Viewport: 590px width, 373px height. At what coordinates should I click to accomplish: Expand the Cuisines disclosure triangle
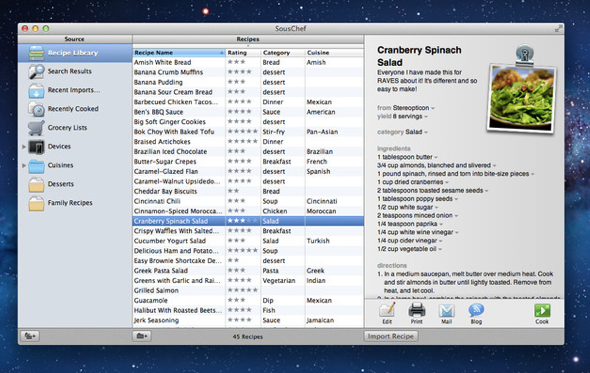24,165
